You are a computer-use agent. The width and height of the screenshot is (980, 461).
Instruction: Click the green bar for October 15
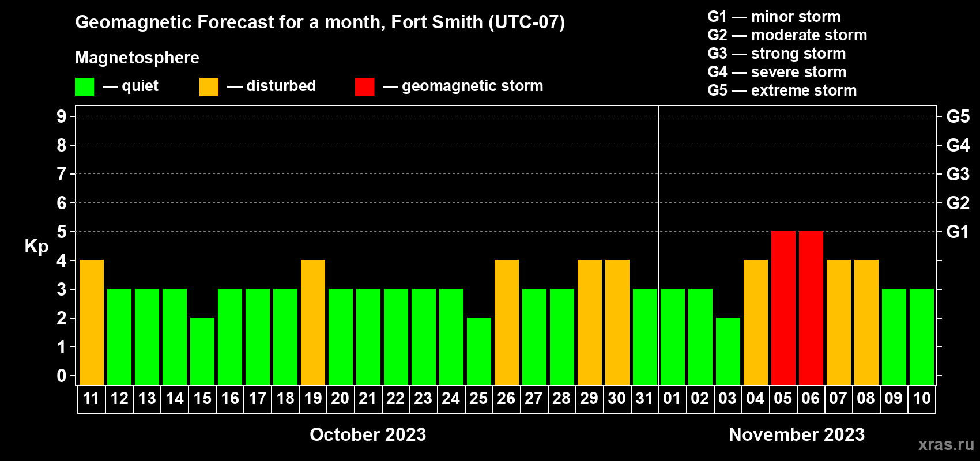(x=202, y=351)
